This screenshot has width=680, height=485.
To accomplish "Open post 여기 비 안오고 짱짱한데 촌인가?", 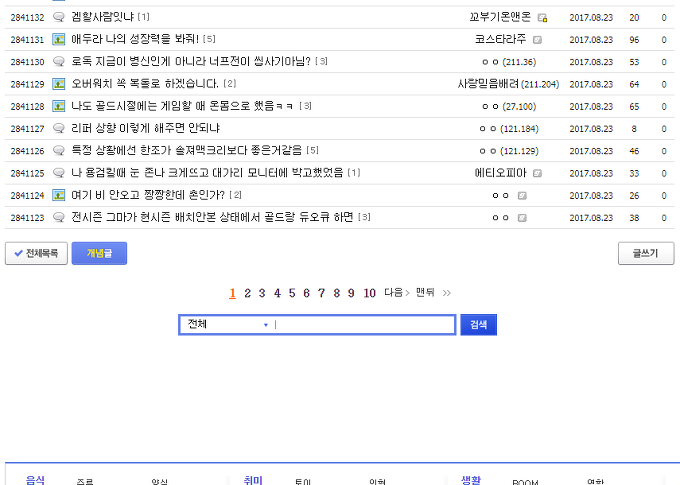I will click(x=148, y=195).
